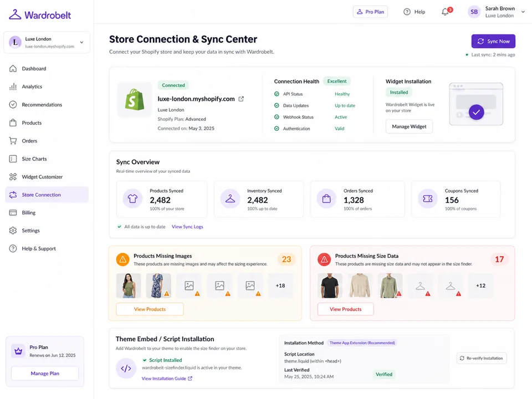Click the Pro Plan button in header
This screenshot has height=399, width=532.
tap(370, 12)
